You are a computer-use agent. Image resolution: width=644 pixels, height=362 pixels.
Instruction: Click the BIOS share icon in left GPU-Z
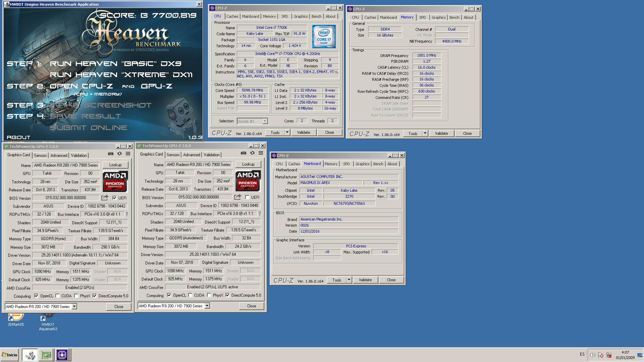click(x=105, y=198)
